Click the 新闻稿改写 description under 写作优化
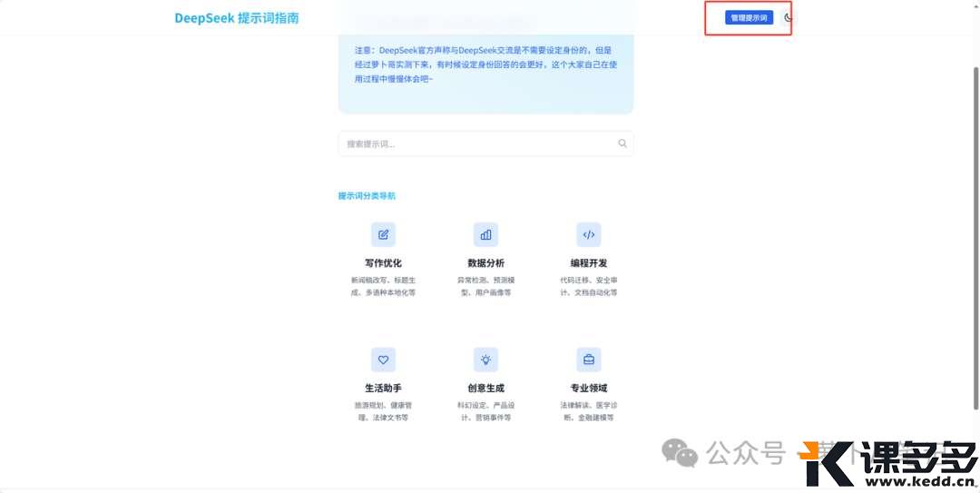Viewport: 980px width, 493px height. 383,287
